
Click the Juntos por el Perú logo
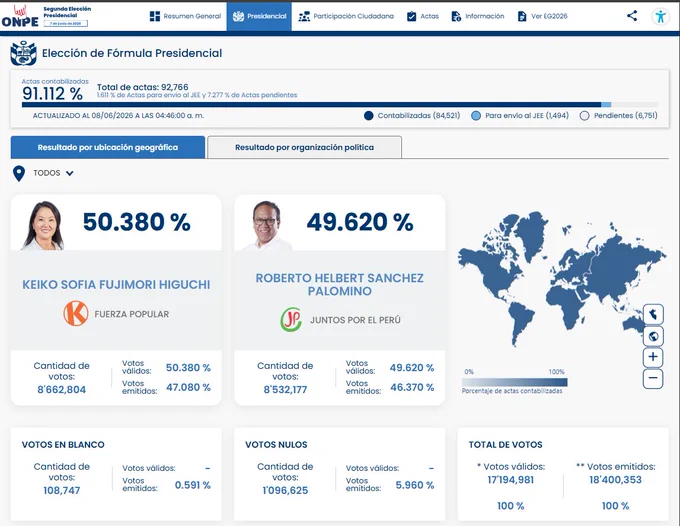tap(291, 320)
